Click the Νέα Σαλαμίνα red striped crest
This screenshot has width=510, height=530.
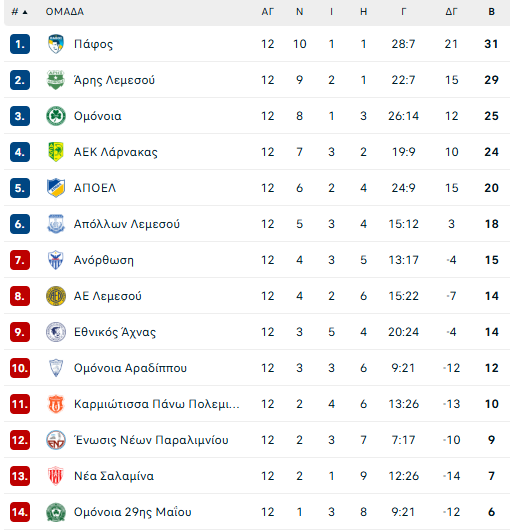56,476
